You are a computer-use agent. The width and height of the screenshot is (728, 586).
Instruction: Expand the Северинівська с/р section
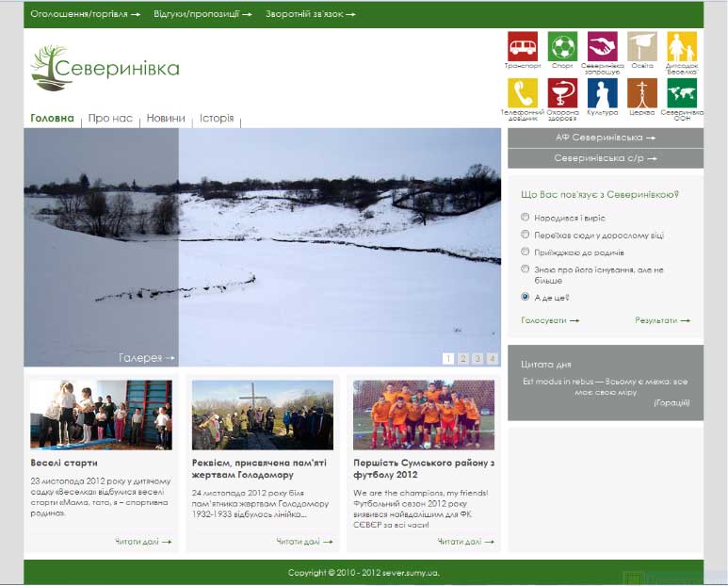[605, 158]
